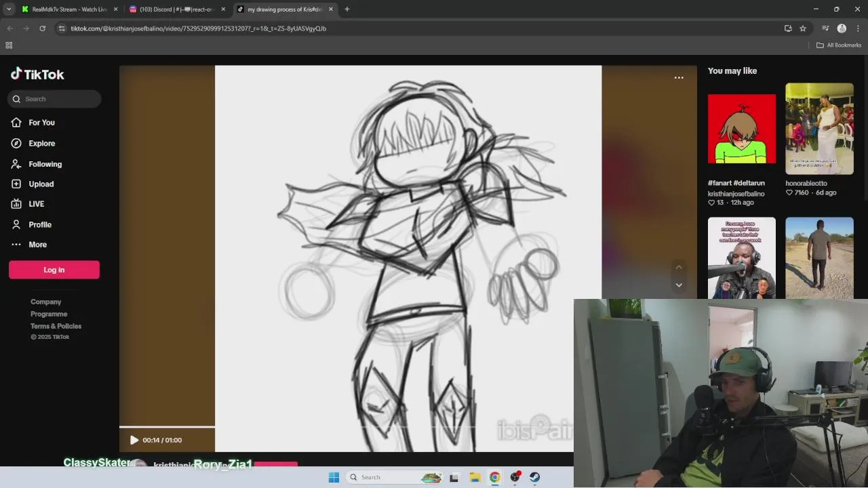
Task: Click the TikTok sidebar Search field
Action: click(x=54, y=99)
